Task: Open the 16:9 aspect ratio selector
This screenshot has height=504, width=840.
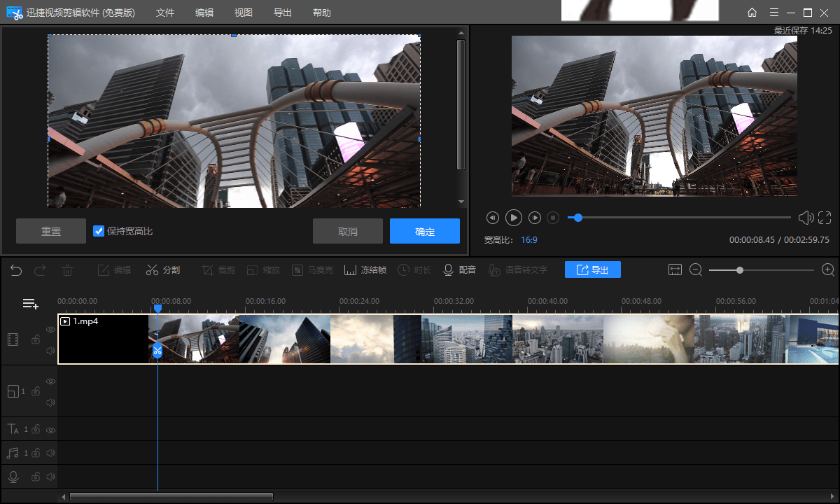Action: (529, 239)
